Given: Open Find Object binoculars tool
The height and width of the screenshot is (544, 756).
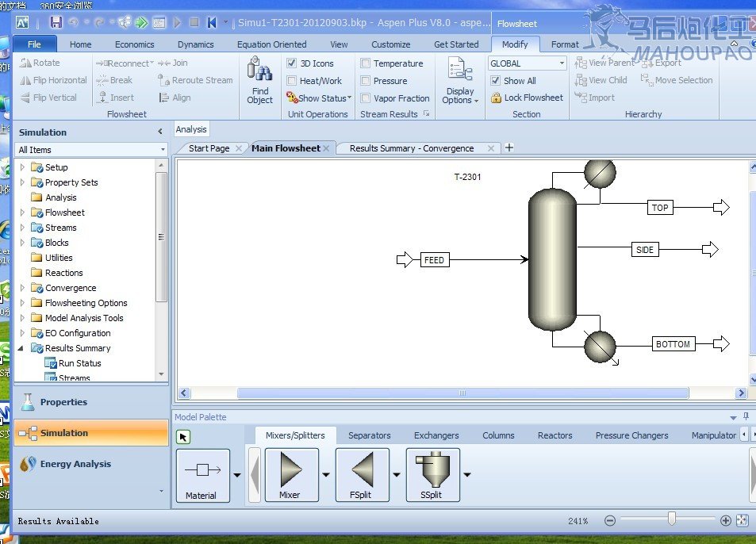Looking at the screenshot, I should click(260, 80).
